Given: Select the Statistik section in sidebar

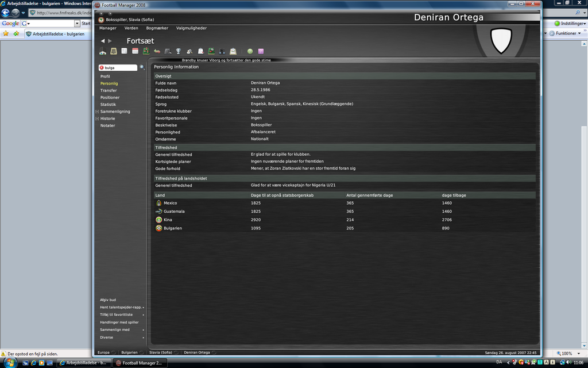Looking at the screenshot, I should tap(108, 105).
